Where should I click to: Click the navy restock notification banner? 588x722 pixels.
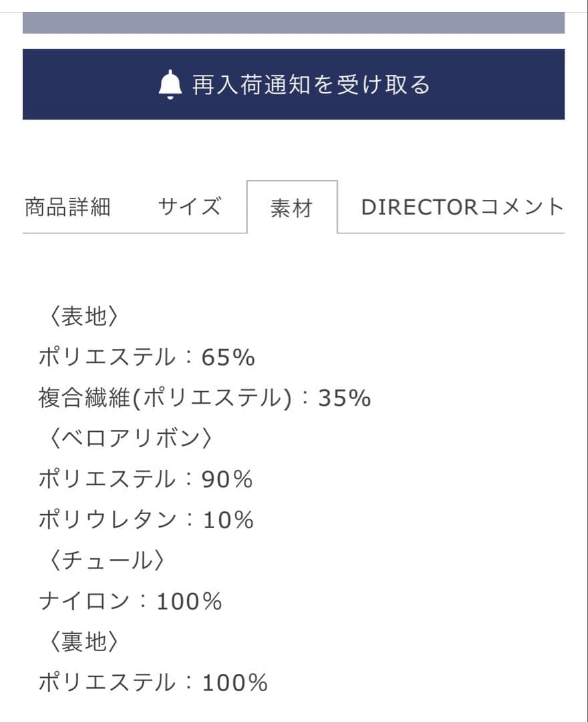[294, 84]
